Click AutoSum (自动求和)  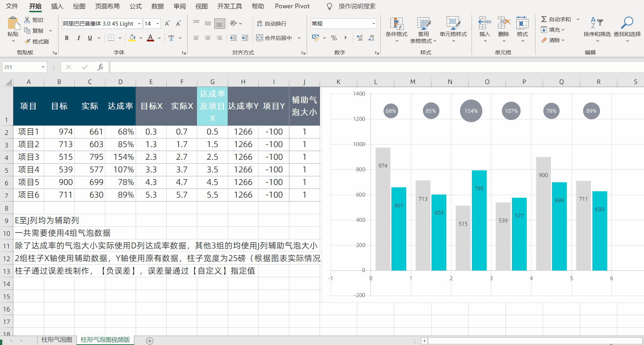point(556,19)
